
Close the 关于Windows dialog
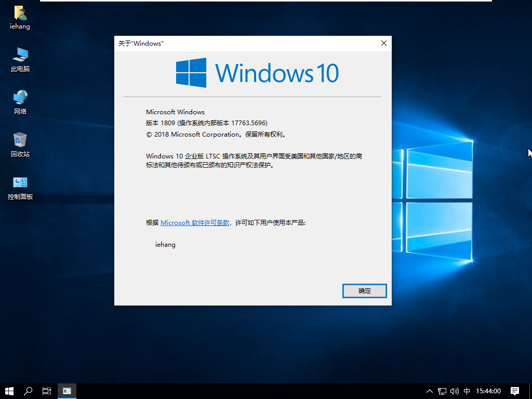[x=383, y=43]
